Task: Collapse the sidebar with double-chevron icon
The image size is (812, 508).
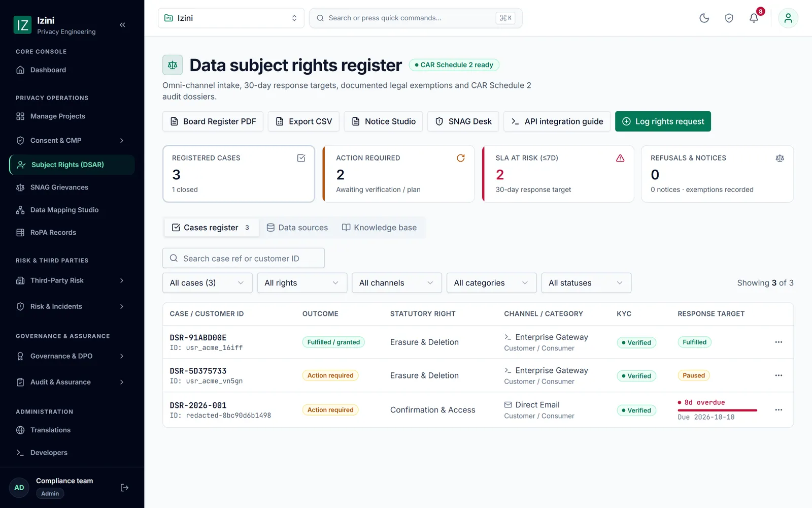Action: coord(122,25)
